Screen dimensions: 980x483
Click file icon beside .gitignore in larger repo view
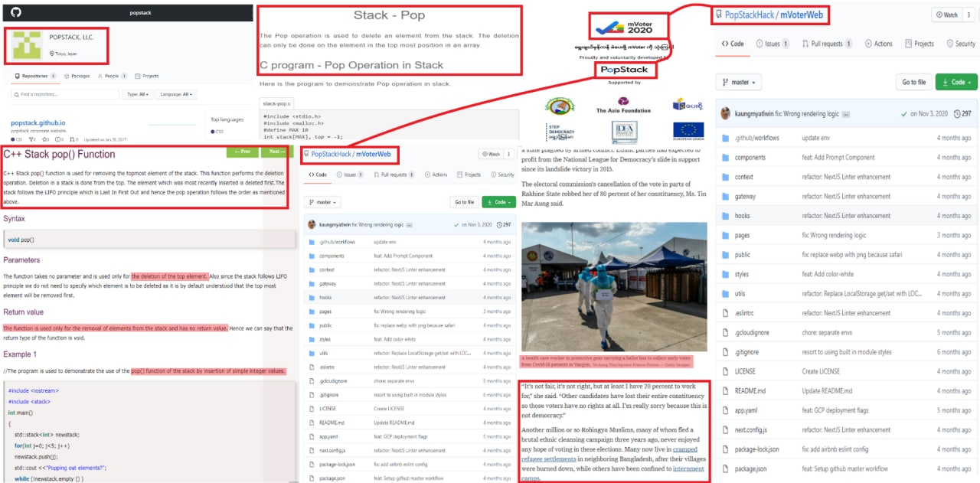(727, 352)
